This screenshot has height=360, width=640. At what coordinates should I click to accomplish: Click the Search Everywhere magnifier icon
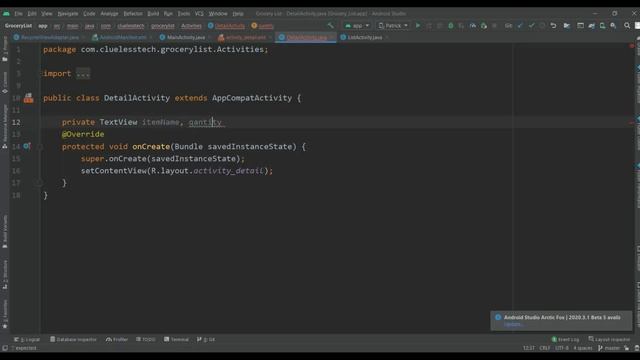click(627, 25)
